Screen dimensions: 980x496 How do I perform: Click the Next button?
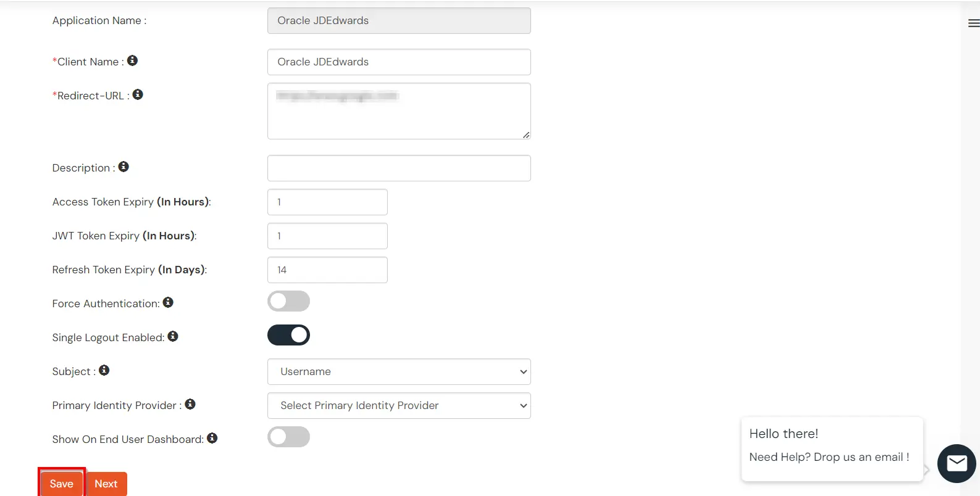click(106, 484)
